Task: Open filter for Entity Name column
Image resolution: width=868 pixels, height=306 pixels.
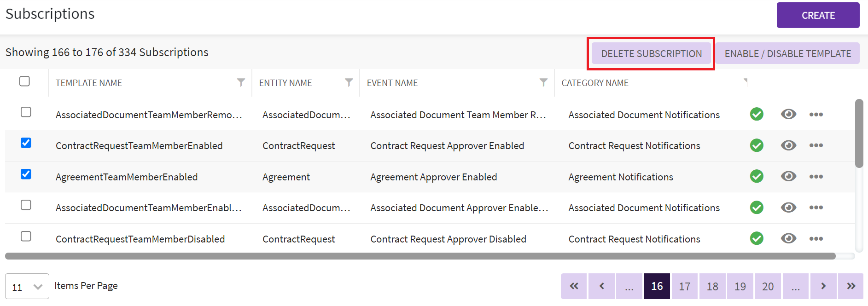Action: point(349,82)
